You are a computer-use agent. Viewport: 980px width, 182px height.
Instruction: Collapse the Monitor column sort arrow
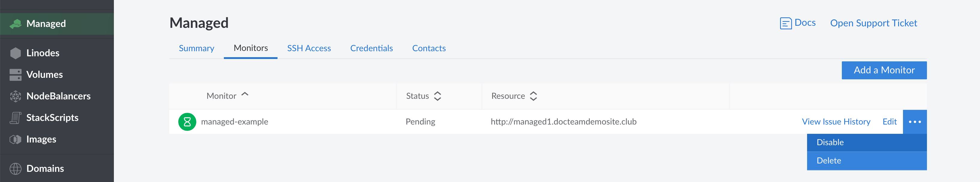click(245, 94)
